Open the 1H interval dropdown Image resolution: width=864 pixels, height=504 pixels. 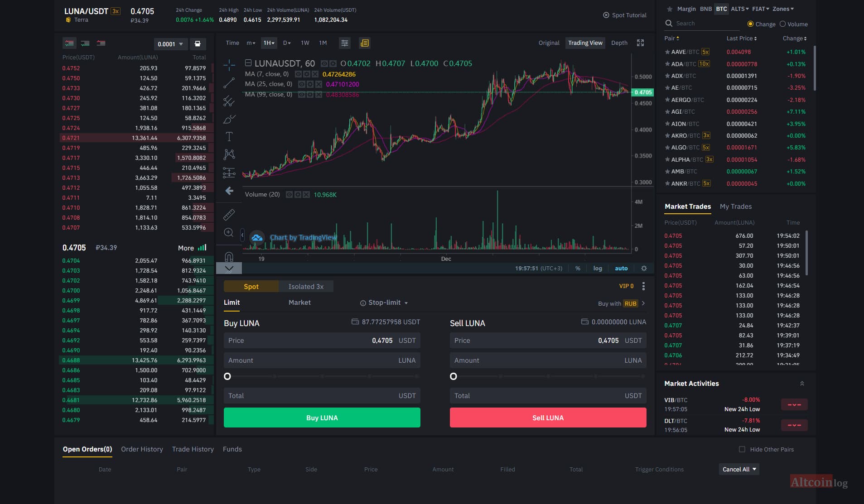click(x=269, y=43)
